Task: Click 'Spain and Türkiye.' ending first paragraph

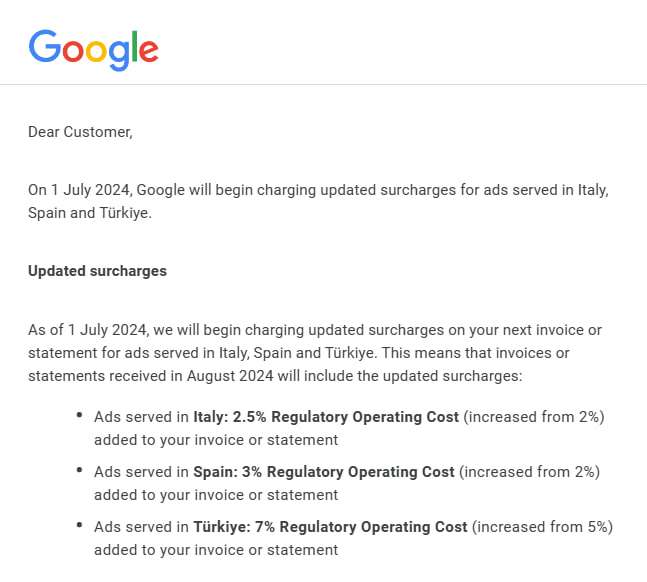Action: click(90, 213)
